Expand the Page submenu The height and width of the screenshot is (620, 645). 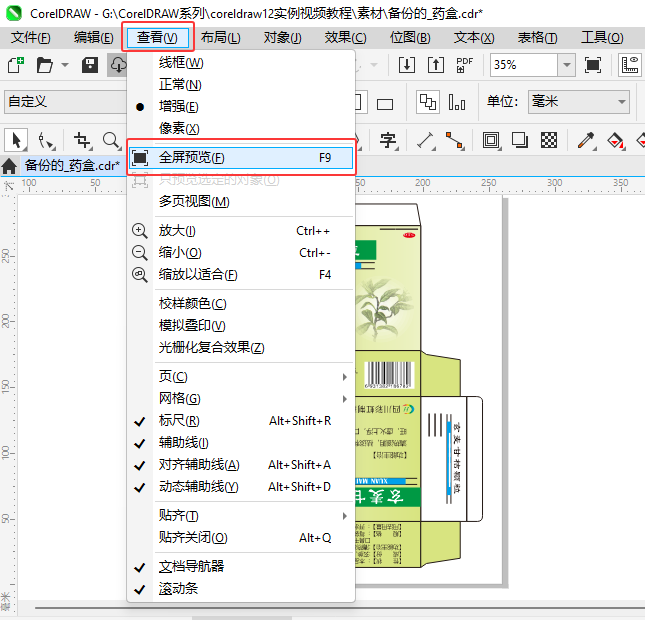[x=241, y=376]
